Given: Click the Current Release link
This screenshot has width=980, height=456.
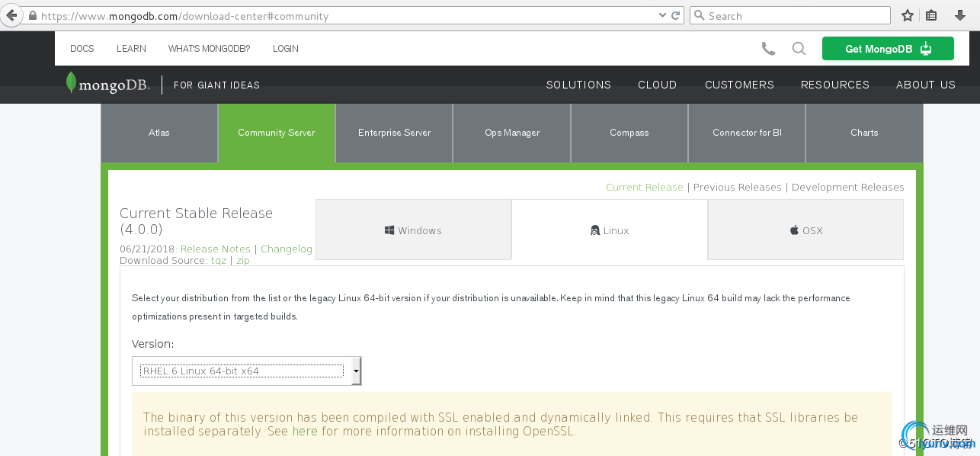Looking at the screenshot, I should (645, 187).
